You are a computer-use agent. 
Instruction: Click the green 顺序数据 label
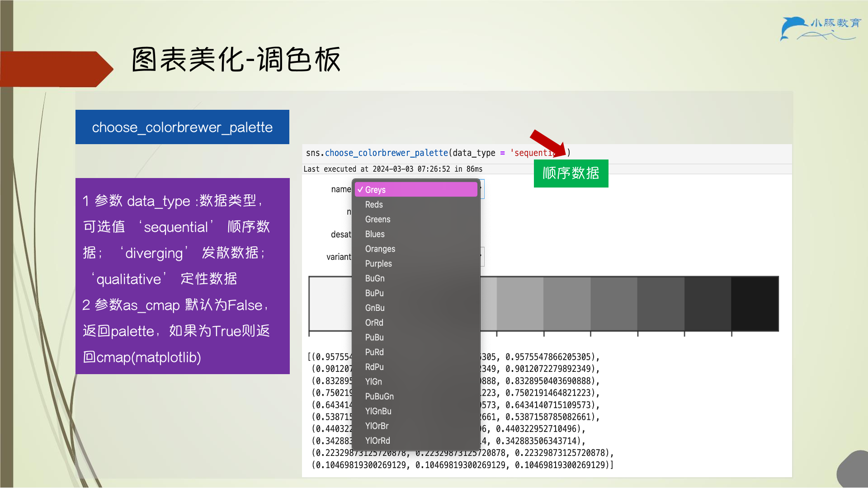point(571,173)
